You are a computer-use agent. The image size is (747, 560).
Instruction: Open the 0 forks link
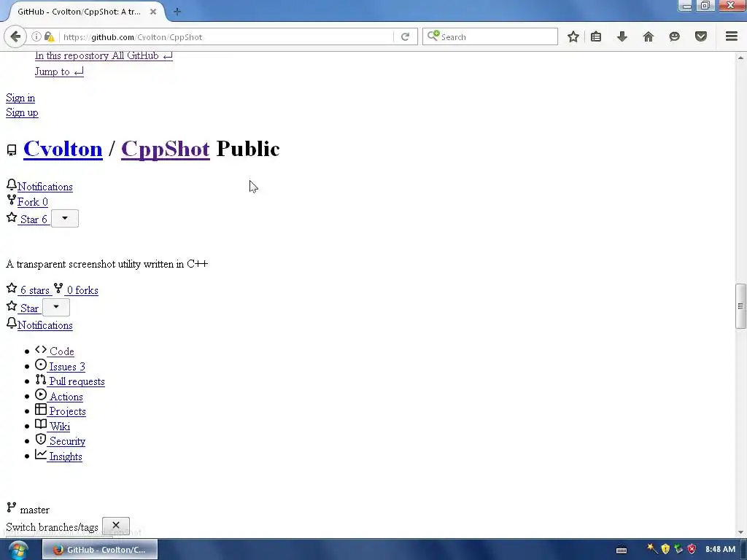(x=82, y=290)
